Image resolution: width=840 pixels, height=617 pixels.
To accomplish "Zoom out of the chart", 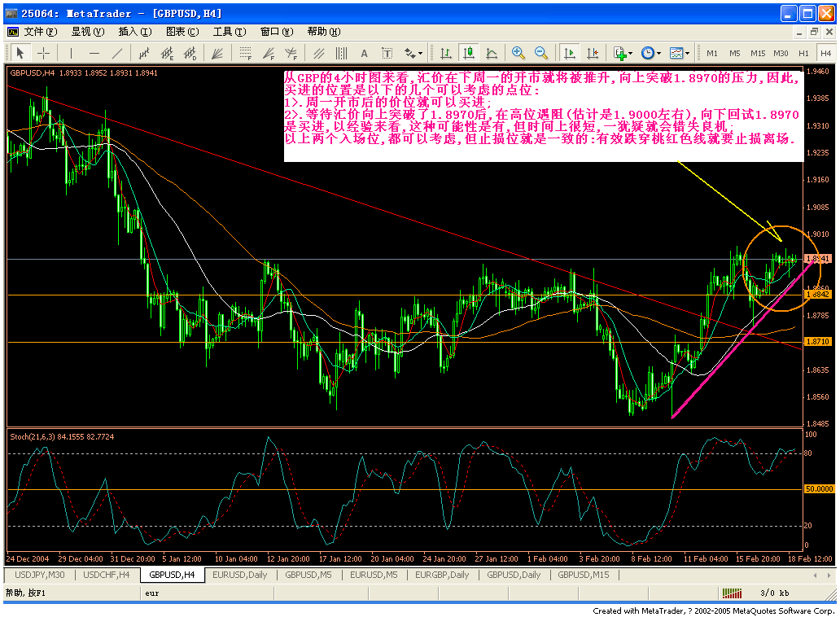I will [541, 53].
